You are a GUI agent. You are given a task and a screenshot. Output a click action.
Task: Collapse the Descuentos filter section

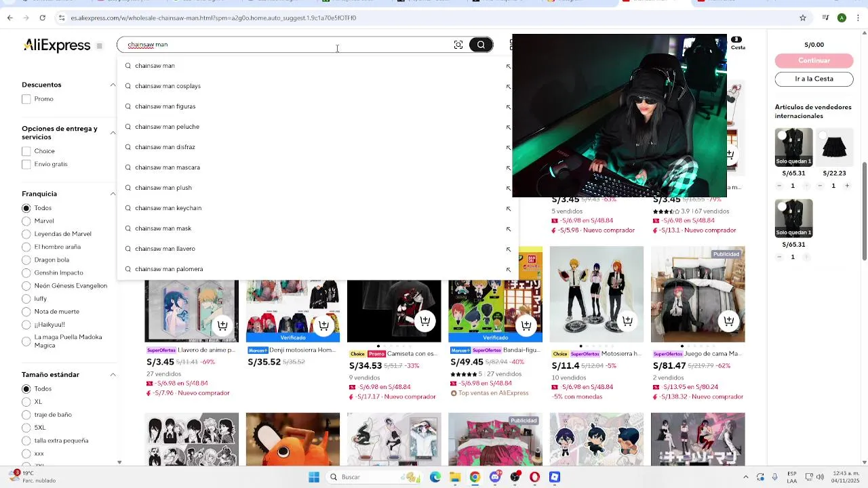click(113, 85)
